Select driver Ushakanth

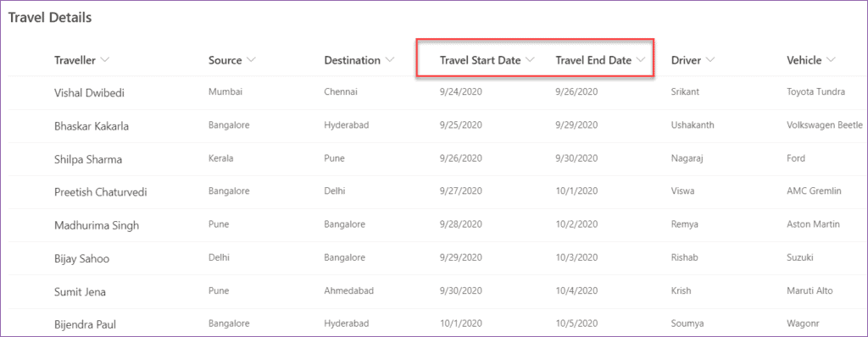click(x=692, y=125)
